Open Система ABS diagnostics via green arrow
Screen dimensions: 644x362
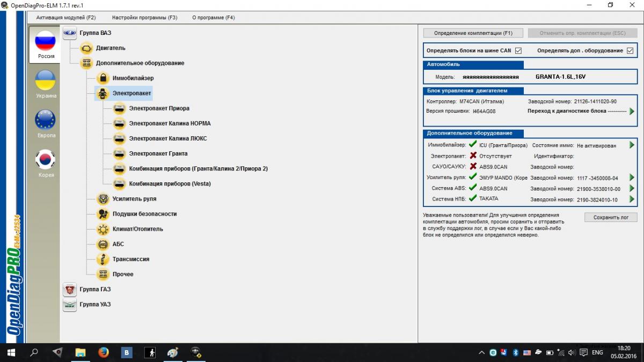(632, 188)
